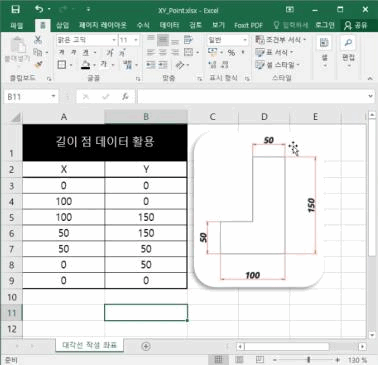Click the Copy icon in the clipboard group
This screenshot has width=378, height=365.
(38, 52)
